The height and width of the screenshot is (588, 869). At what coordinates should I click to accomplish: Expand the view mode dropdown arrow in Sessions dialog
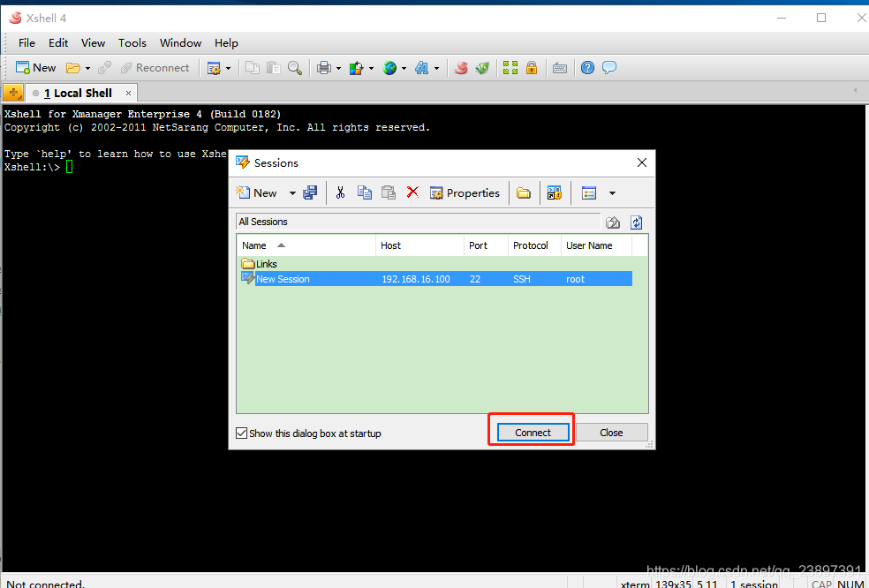[x=612, y=193]
